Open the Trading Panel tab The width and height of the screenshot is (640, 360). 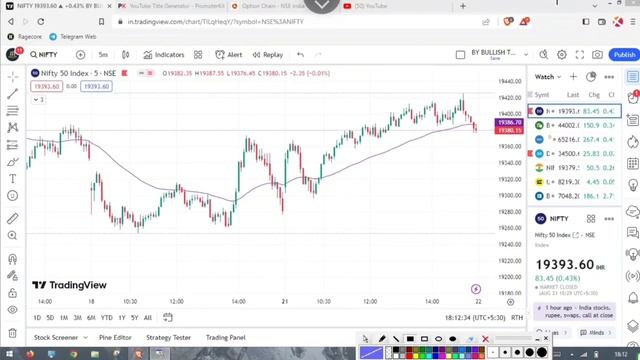coord(225,338)
